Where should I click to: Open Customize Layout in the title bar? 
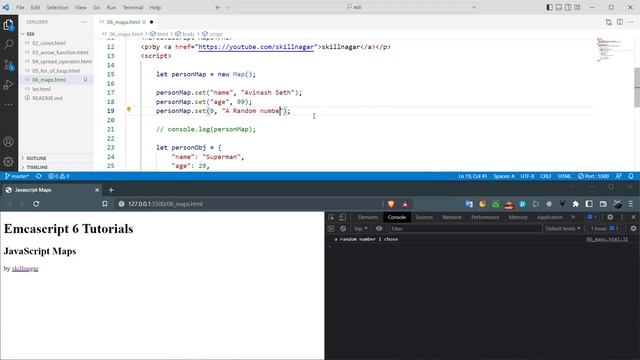pos(577,7)
